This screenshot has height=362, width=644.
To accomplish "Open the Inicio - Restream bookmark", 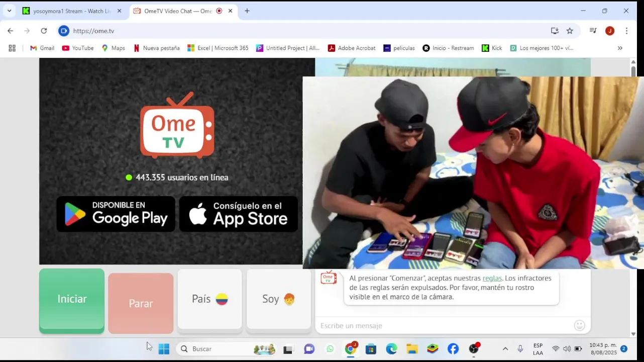I will coord(448,48).
